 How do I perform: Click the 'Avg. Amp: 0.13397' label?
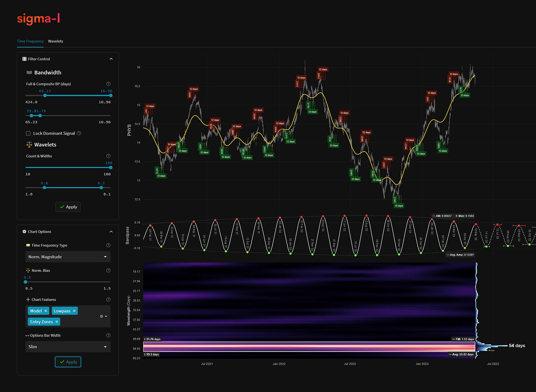[460, 254]
